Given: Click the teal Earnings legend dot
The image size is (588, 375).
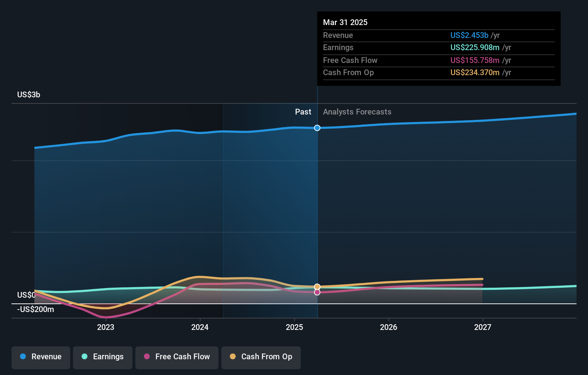Looking at the screenshot, I should click(x=85, y=356).
